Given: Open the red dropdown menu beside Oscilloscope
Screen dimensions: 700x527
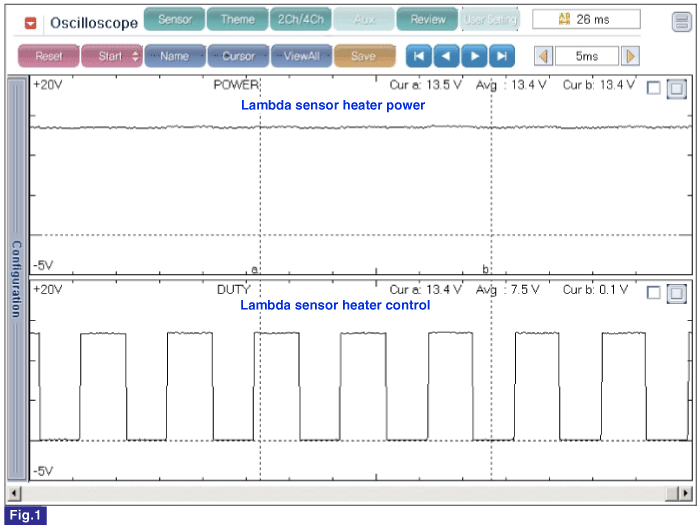Looking at the screenshot, I should (x=30, y=22).
